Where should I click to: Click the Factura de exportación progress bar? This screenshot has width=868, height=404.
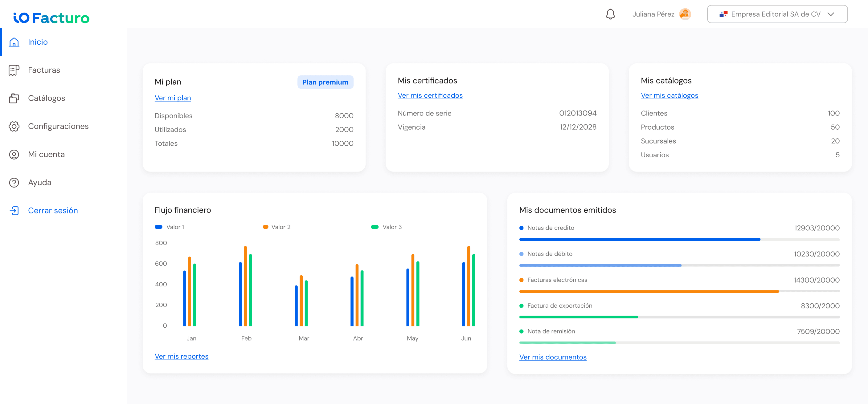point(679,317)
